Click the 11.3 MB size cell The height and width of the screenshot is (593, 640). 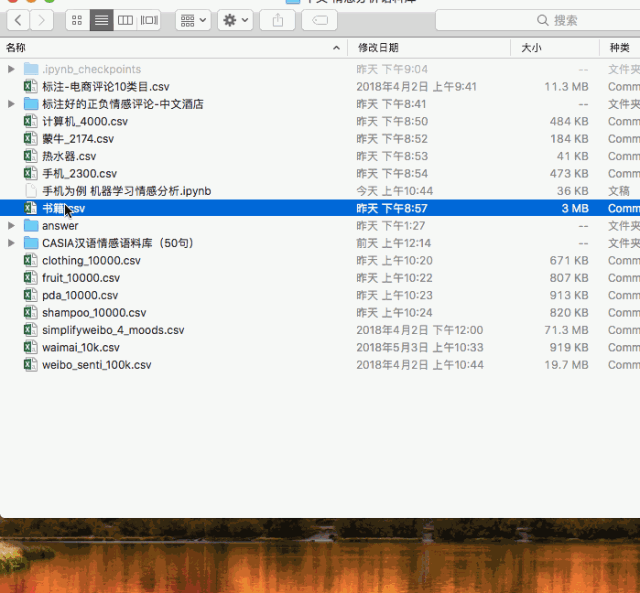click(x=567, y=87)
